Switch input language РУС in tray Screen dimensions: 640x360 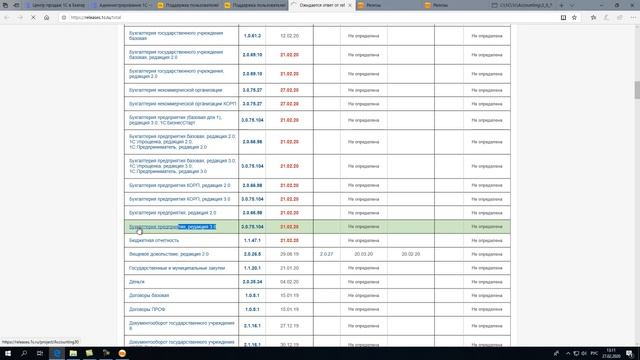pos(595,353)
